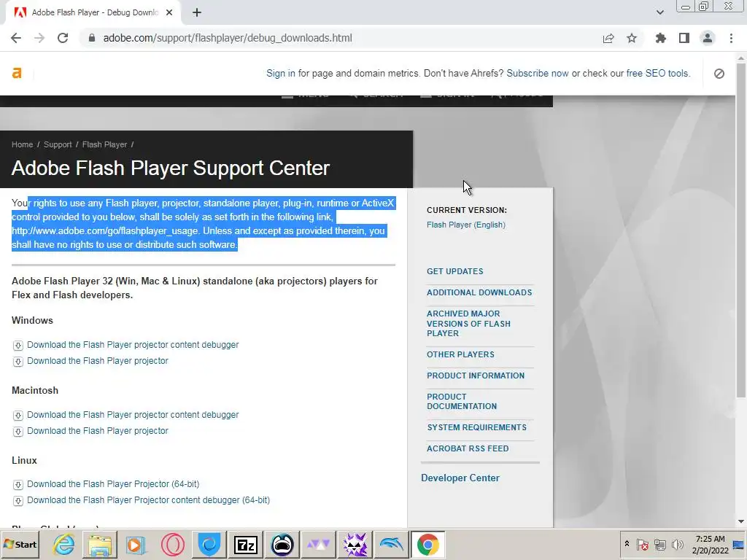
Task: Click download icon beside Windows projector link
Action: click(18, 362)
